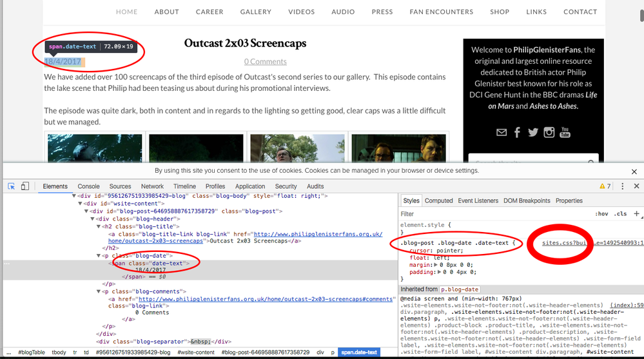Click the Instagram icon in sidebar
The width and height of the screenshot is (644, 359).
[549, 132]
